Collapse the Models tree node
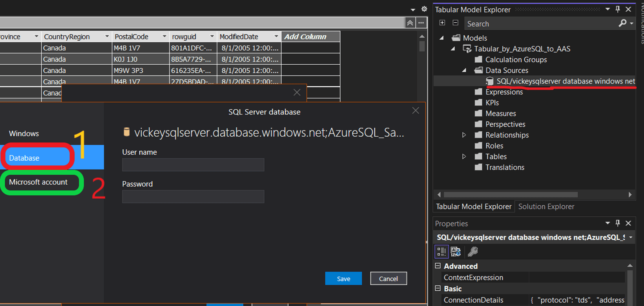 [x=442, y=38]
